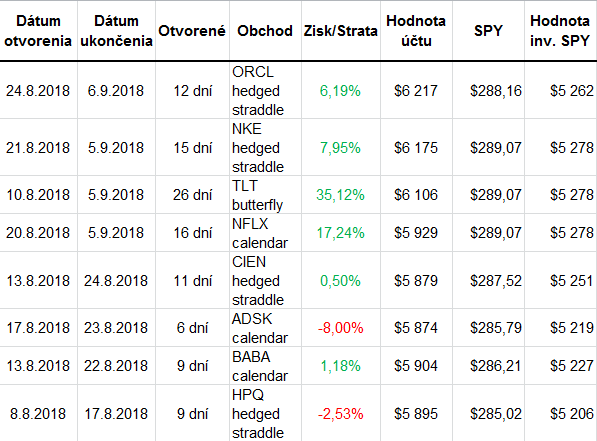597x441 pixels.
Task: Select the 26 dní duration cell
Action: click(192, 195)
